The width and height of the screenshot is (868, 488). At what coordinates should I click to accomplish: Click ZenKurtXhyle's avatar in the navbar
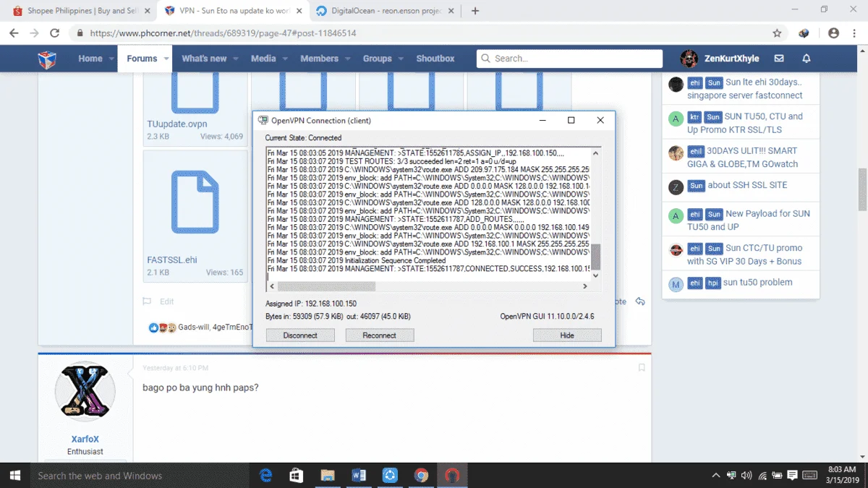(x=689, y=59)
